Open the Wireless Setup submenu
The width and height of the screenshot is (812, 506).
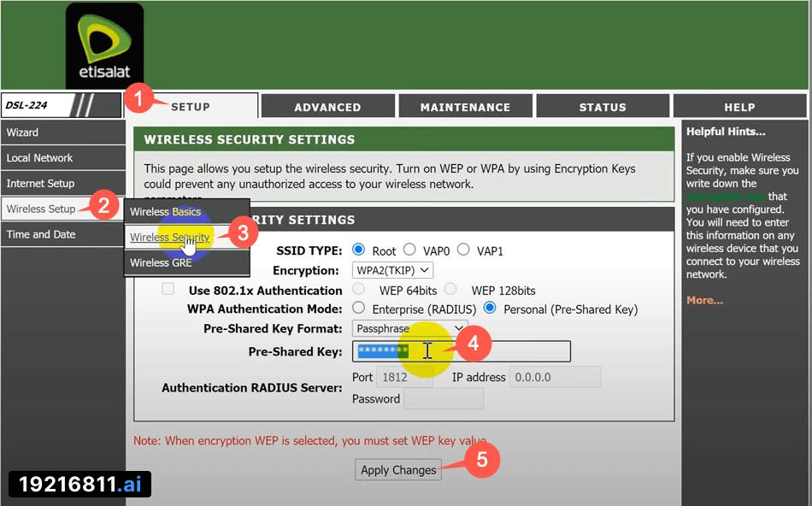(x=41, y=209)
